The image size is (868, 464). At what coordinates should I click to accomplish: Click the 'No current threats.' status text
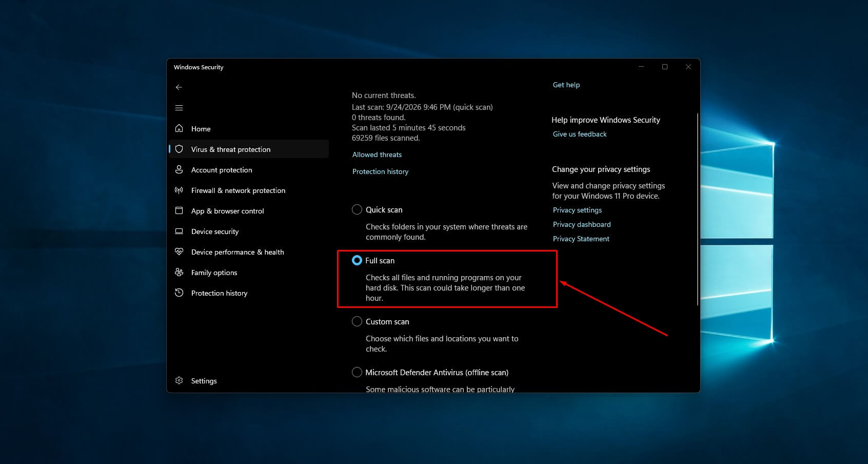[384, 95]
